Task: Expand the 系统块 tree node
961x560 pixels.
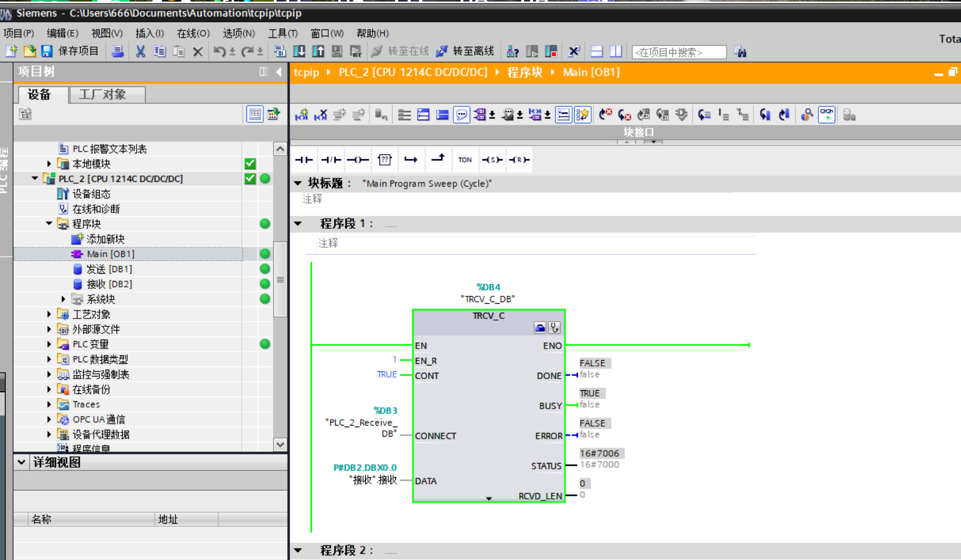Action: [63, 299]
